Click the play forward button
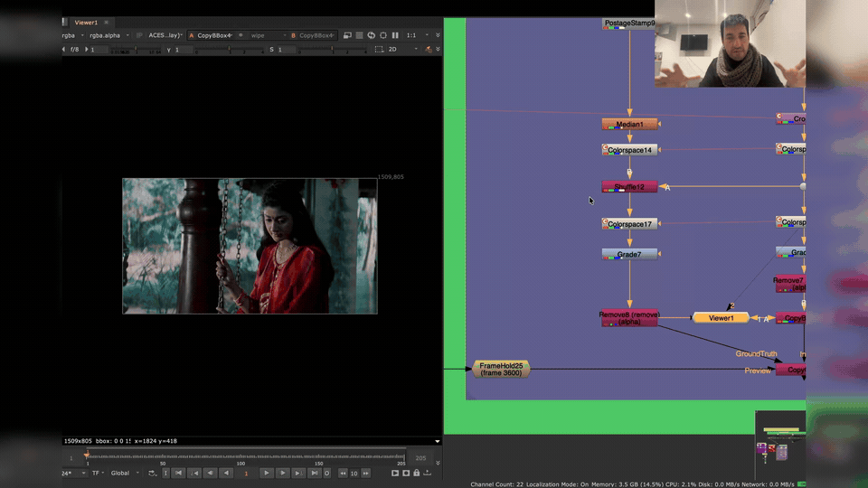 point(266,473)
